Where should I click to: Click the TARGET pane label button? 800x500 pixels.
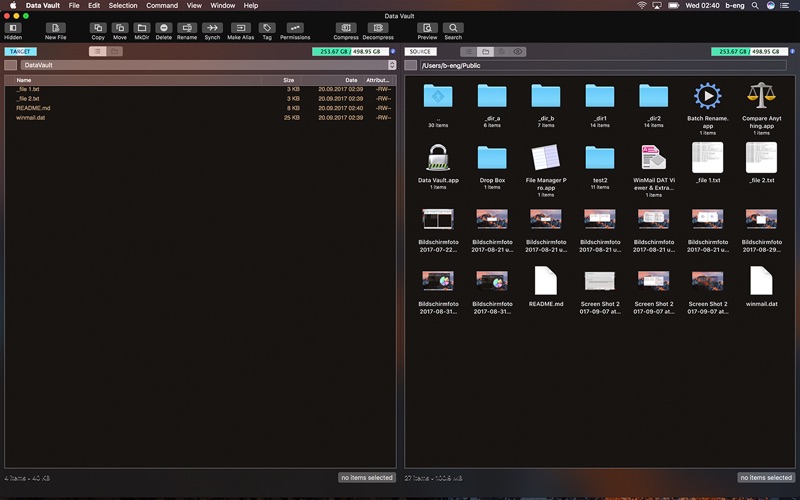20,51
